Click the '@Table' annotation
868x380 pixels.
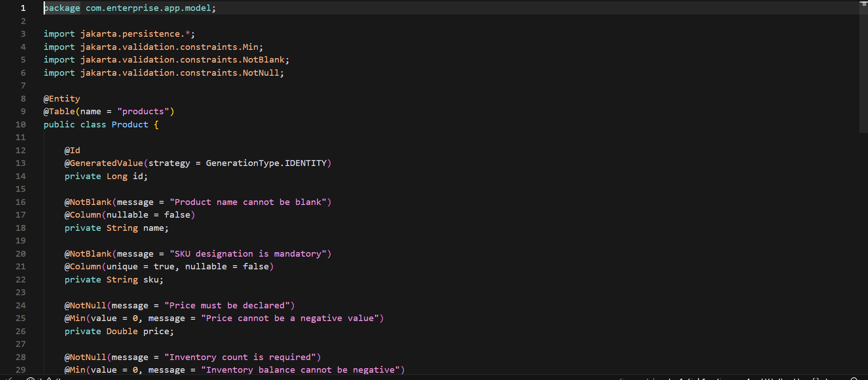pyautogui.click(x=59, y=112)
